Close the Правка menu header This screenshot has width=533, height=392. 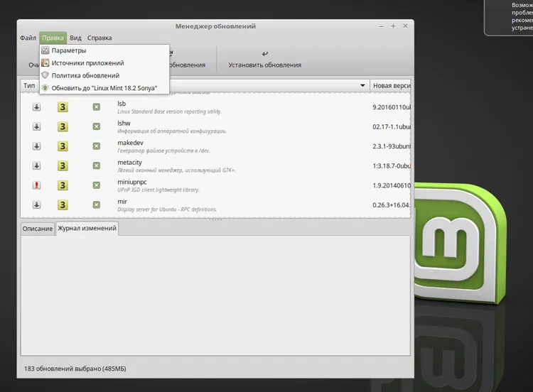53,38
